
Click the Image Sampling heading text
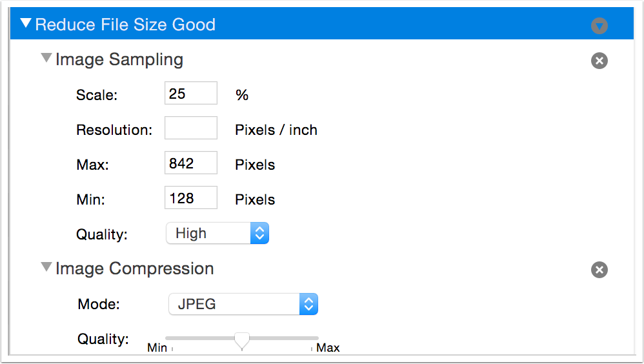pos(119,59)
